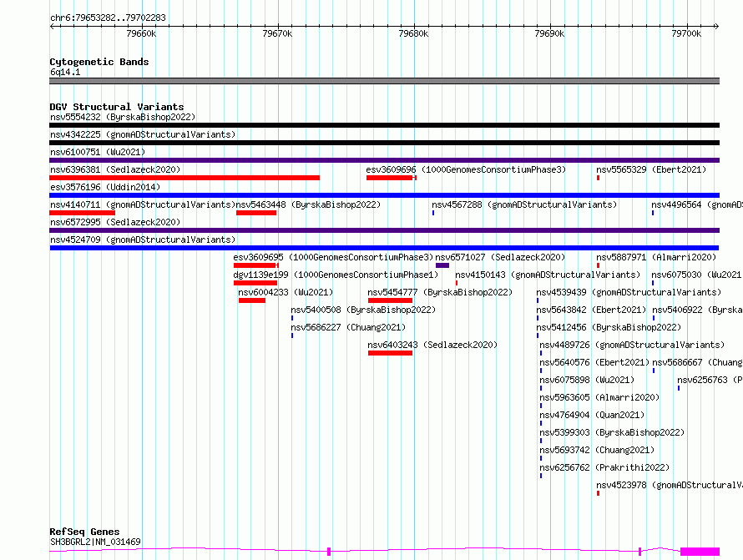Screen dimensions: 743x560
Task: Click the nsv5963605 (Almarri2020) label
Action: coord(599,397)
